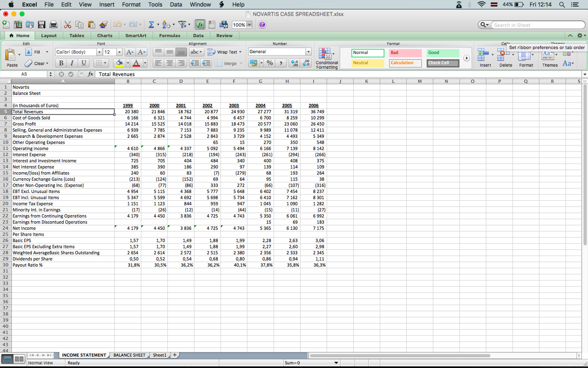The width and height of the screenshot is (588, 368).
Task: Click Increase Decimal icon
Action: click(295, 63)
